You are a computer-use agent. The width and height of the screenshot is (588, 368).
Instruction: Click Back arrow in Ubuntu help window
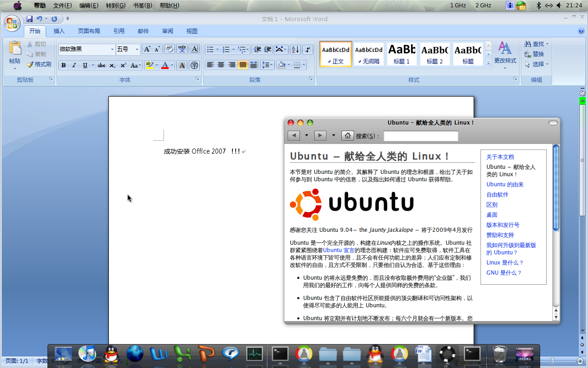click(294, 136)
